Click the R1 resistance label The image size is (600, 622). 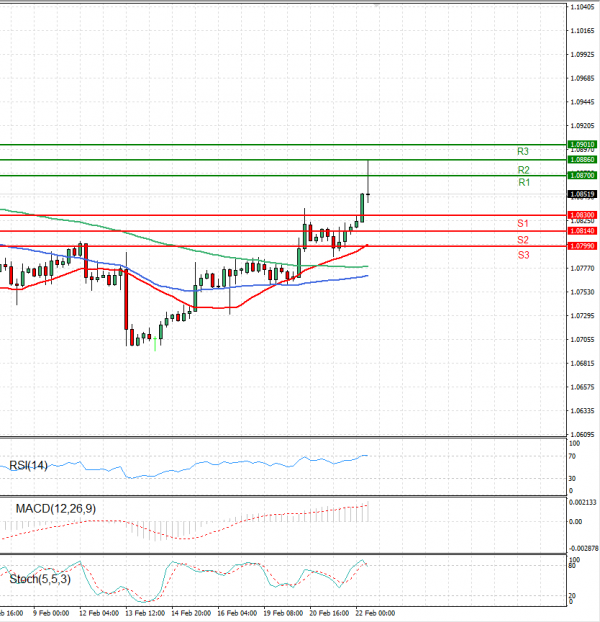(524, 182)
